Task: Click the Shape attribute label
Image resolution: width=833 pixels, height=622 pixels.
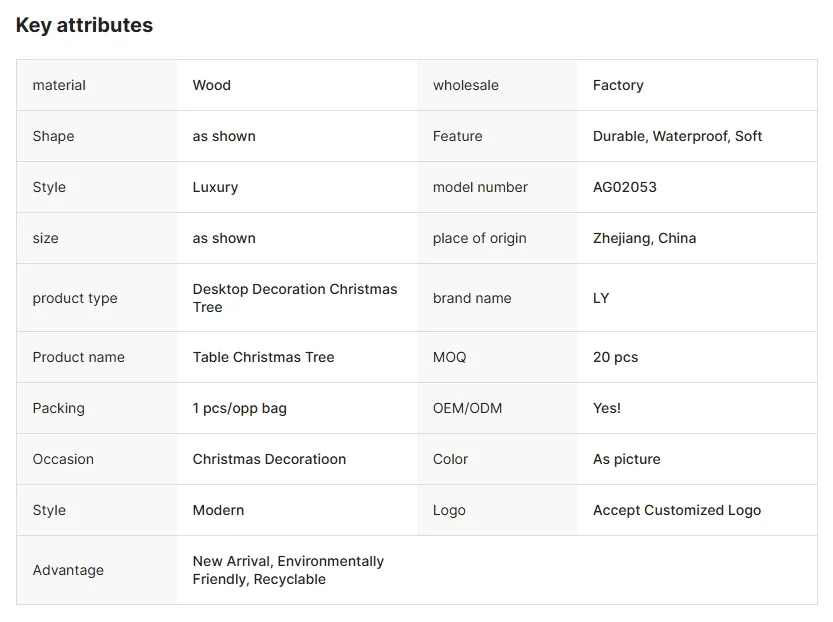Action: point(53,136)
